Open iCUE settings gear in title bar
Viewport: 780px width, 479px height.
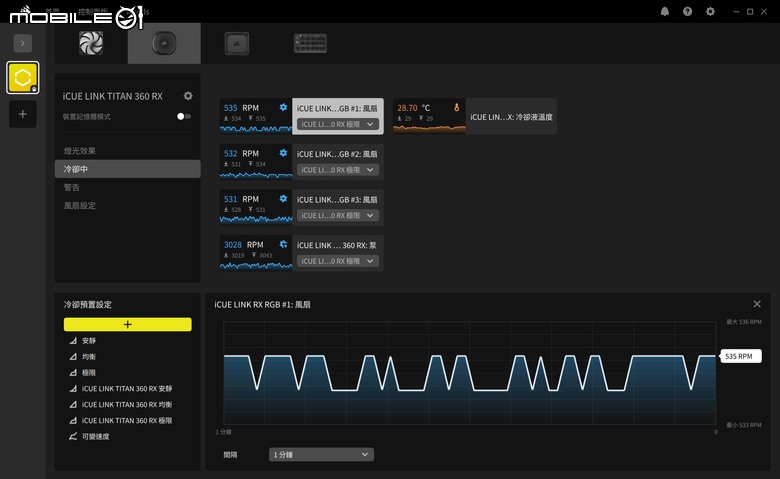coord(710,11)
